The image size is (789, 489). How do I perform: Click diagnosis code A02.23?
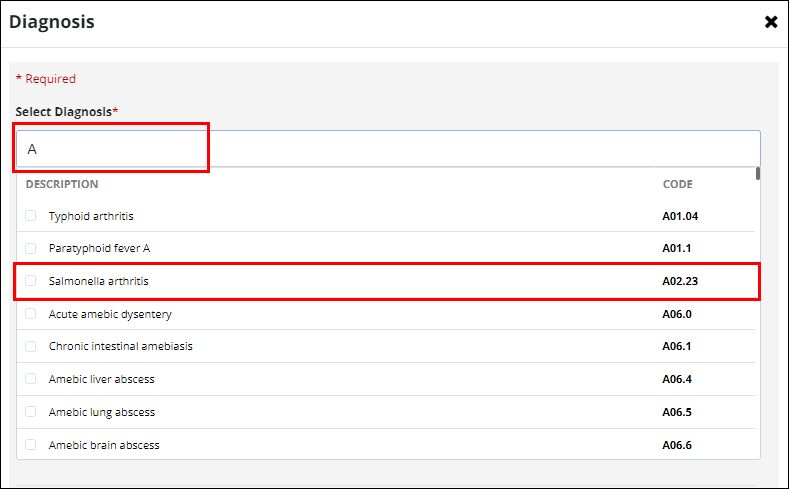point(680,281)
